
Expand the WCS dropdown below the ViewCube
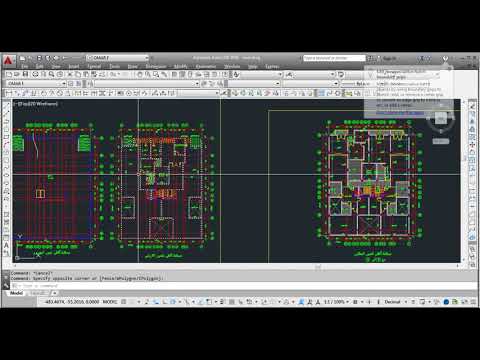click(441, 141)
